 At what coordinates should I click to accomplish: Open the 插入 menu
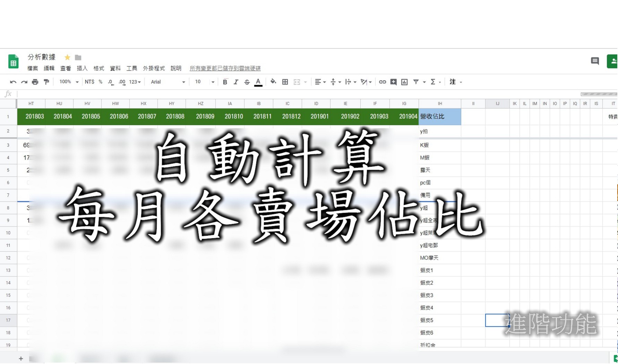pyautogui.click(x=82, y=68)
